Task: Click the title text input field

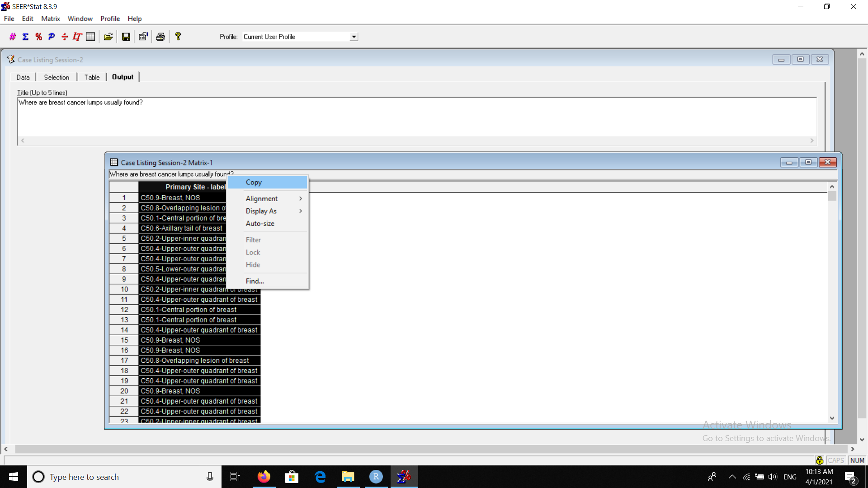Action: point(416,117)
